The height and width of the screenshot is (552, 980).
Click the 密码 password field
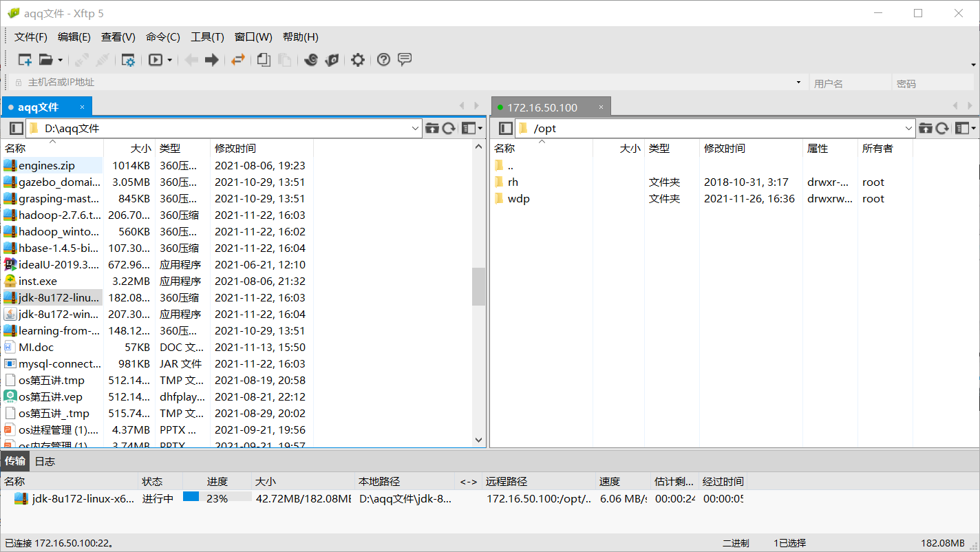pos(934,83)
